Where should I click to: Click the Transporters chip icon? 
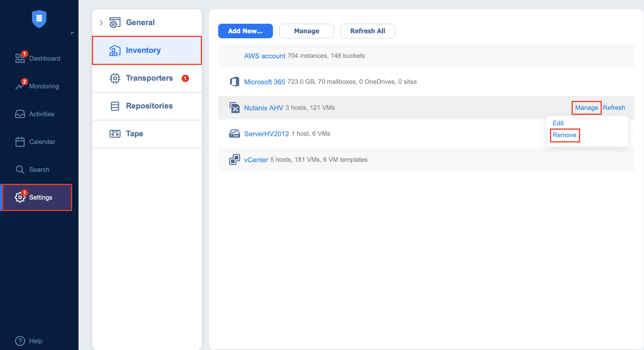coord(115,78)
